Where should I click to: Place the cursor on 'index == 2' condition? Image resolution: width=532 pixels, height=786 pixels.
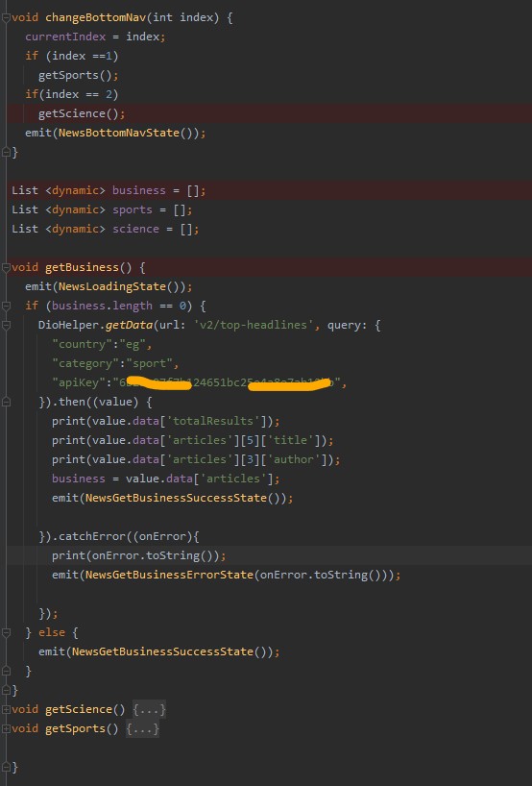pyautogui.click(x=79, y=94)
